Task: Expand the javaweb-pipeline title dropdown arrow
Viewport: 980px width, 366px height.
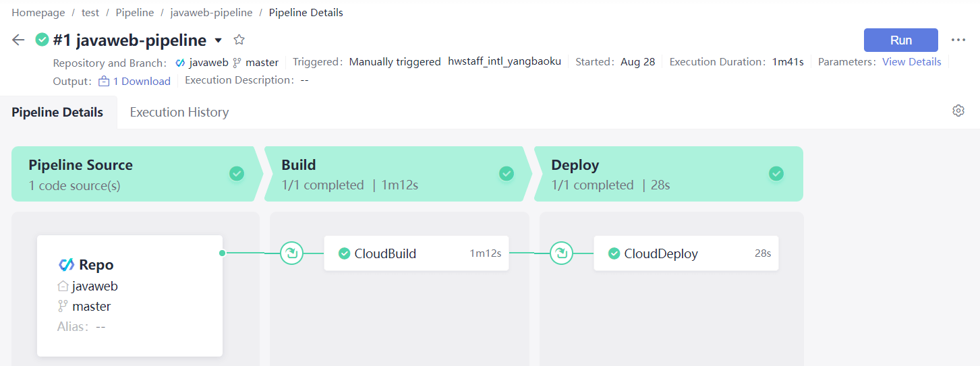Action: [x=219, y=40]
